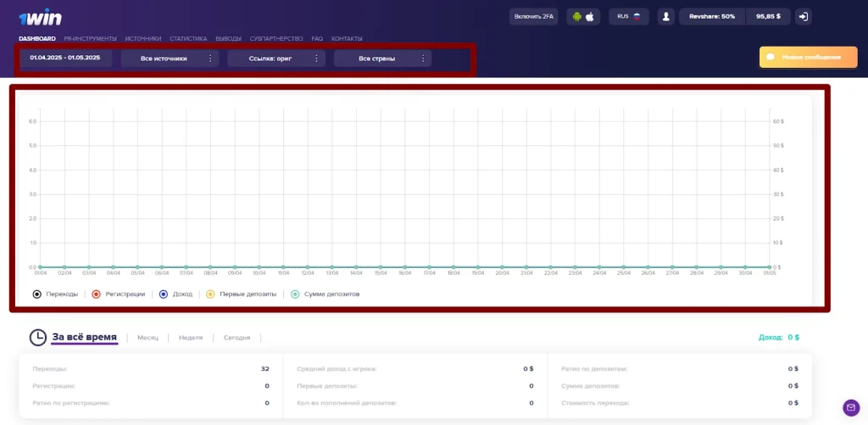
Task: Open the СУБПАРТНЕРСТВО menu item
Action: pyautogui.click(x=276, y=39)
